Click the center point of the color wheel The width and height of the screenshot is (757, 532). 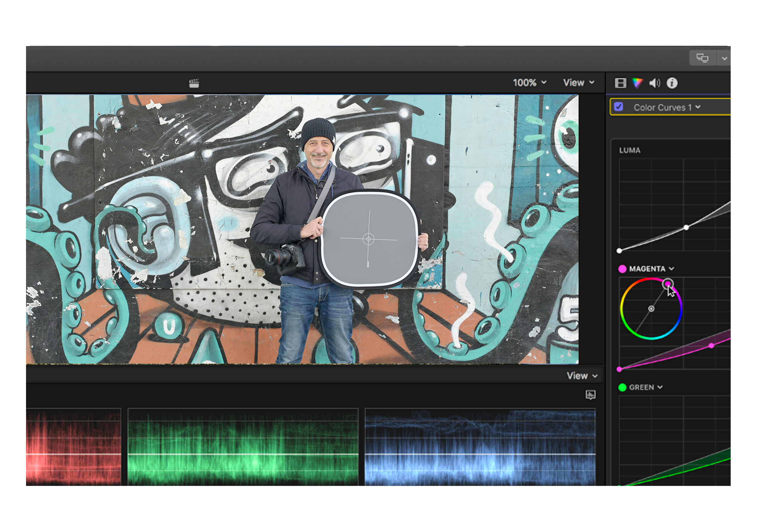(651, 309)
